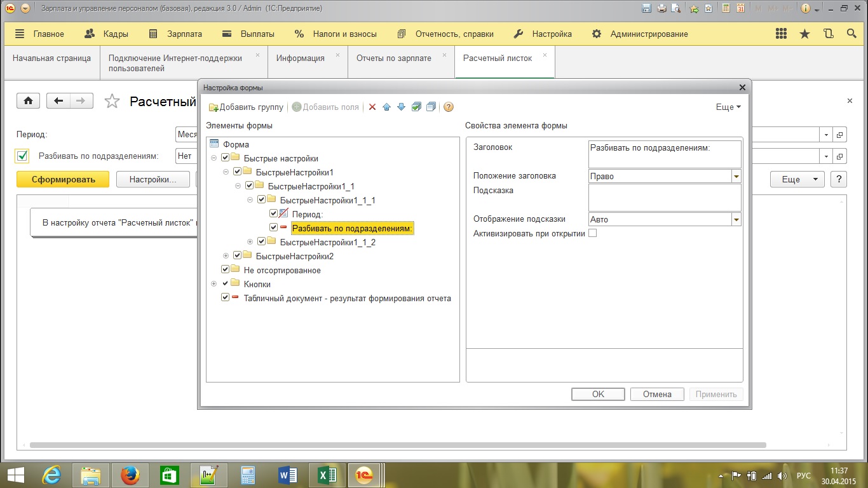Click the Отмена button
Screen dimensions: 868x488
coord(657,394)
